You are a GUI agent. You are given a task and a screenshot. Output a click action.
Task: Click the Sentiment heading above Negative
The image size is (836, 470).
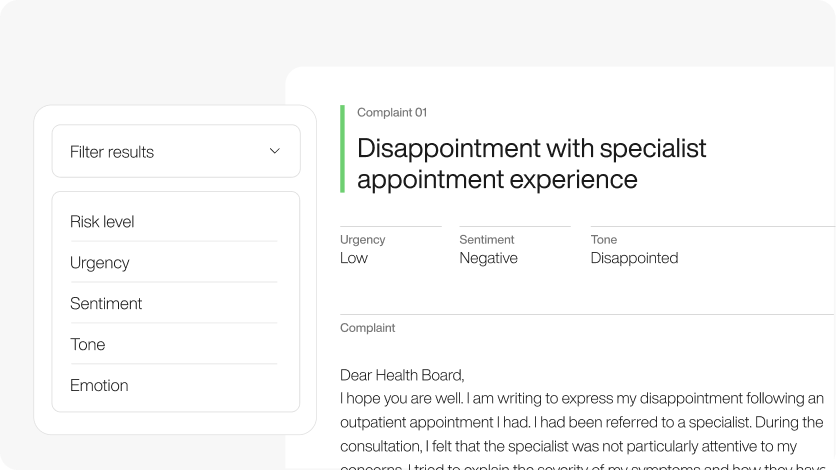(487, 240)
